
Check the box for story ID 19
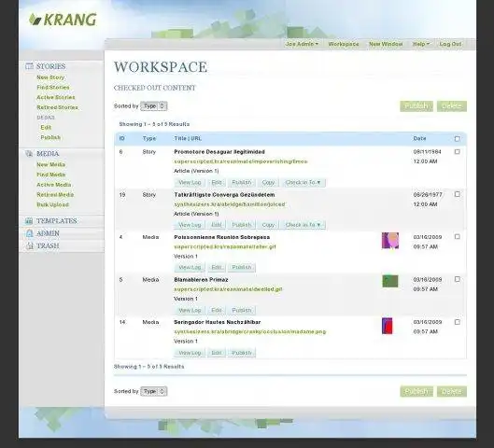click(x=458, y=194)
